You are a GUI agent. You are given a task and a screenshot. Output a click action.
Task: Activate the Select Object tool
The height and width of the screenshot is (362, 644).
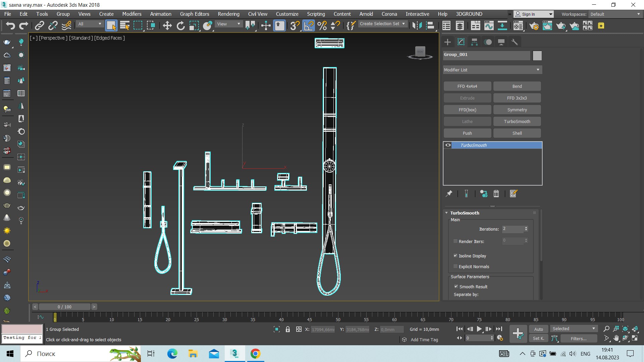click(x=111, y=25)
